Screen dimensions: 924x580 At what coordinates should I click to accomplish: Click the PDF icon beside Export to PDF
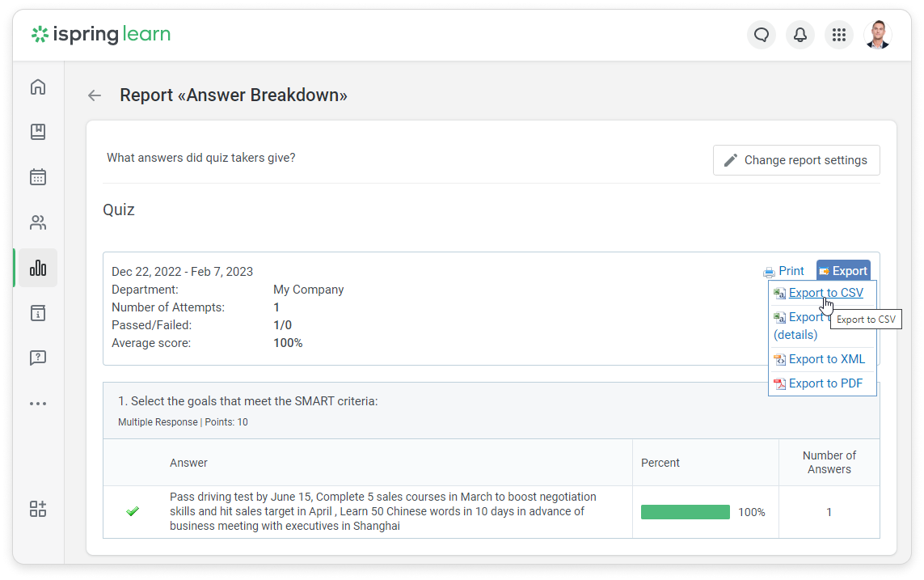[779, 383]
